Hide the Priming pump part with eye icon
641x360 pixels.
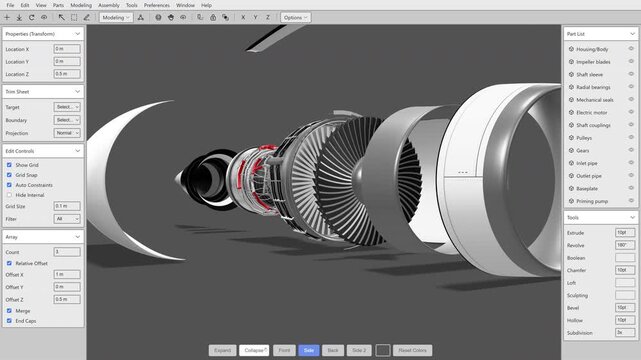click(x=631, y=201)
